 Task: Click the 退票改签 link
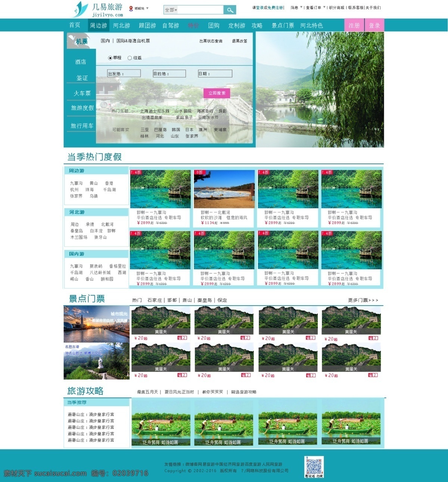[x=240, y=41]
